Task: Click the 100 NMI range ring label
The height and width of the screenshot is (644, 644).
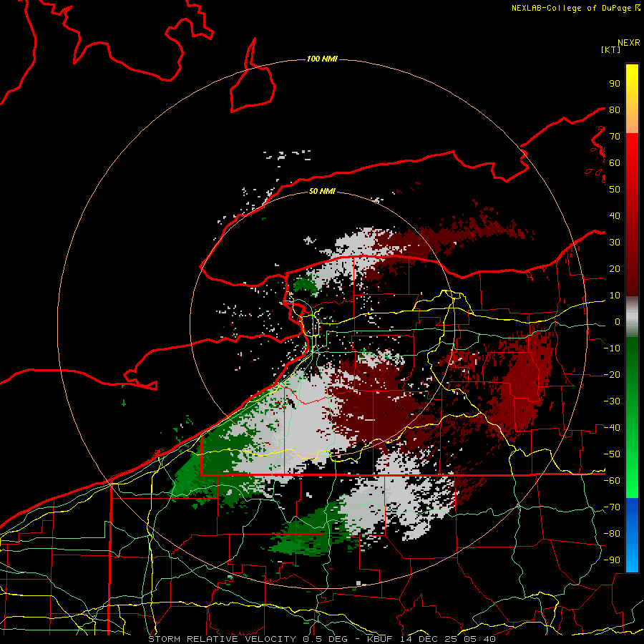Action: pyautogui.click(x=322, y=59)
